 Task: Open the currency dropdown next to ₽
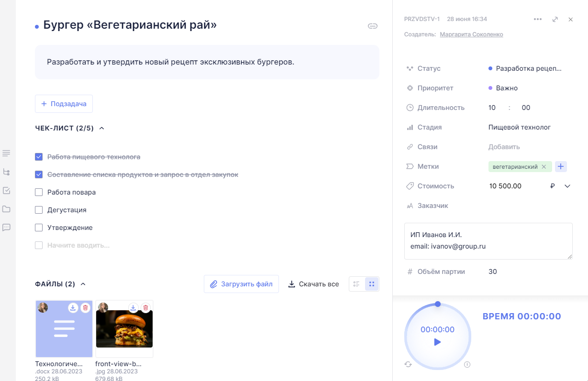coord(567,186)
